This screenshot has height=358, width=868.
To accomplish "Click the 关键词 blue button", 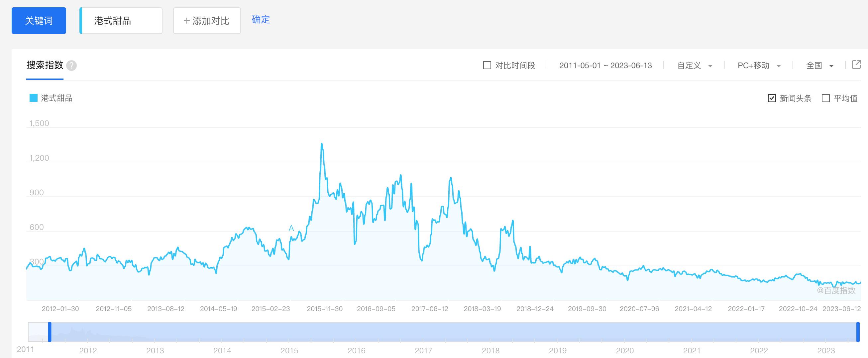I will click(39, 21).
